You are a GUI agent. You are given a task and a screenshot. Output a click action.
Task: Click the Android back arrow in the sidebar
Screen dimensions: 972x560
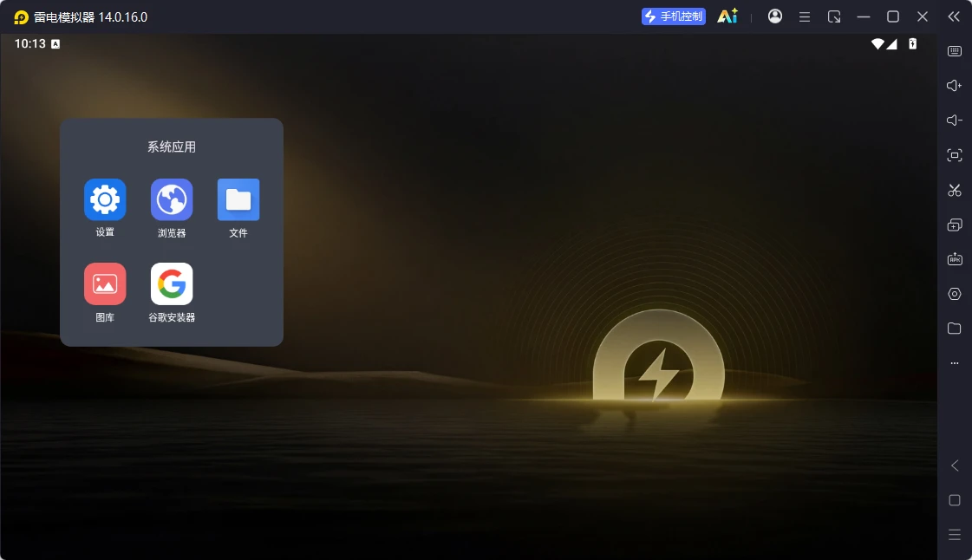click(x=955, y=466)
